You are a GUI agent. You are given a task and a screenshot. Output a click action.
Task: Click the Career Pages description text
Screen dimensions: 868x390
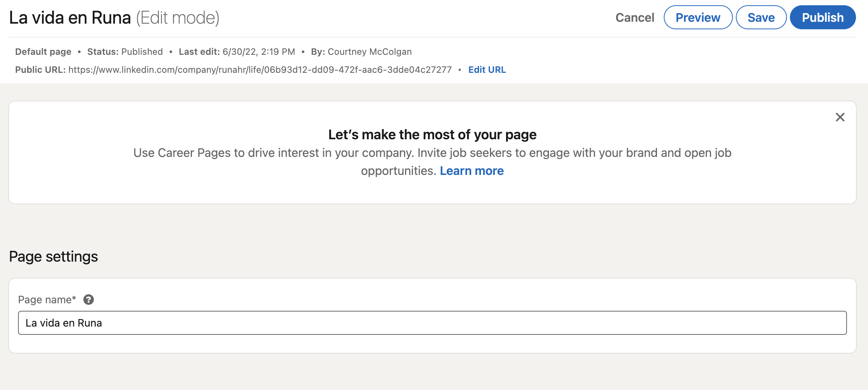(x=432, y=153)
